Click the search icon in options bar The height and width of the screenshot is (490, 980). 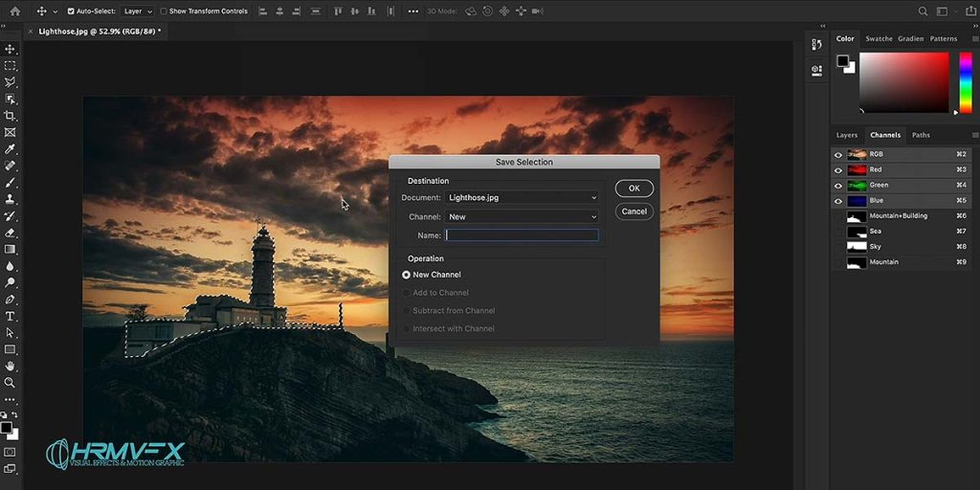923,11
